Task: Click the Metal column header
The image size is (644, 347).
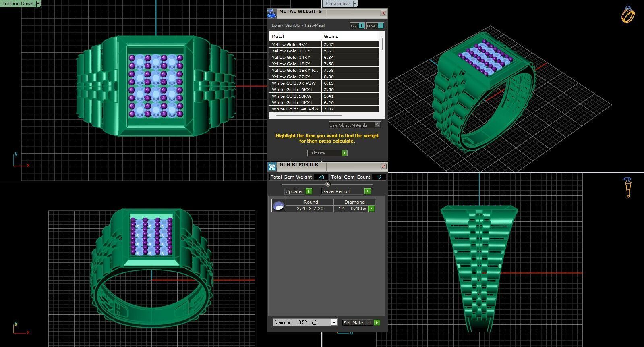Action: (x=295, y=36)
